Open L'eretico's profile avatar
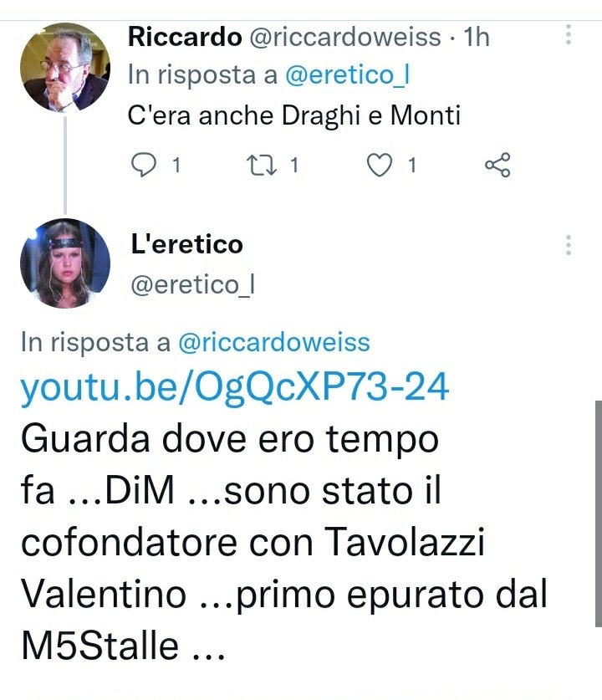602x700 pixels. click(65, 263)
